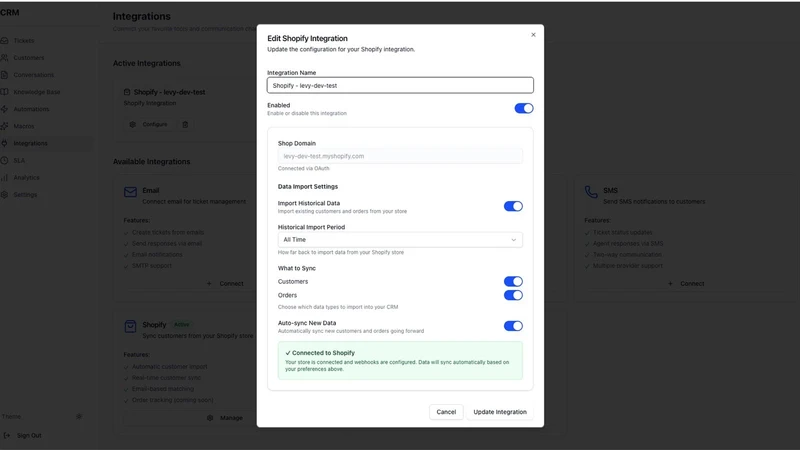Click the Analytics bar chart icon
This screenshot has height=450, width=800.
[x=4, y=178]
